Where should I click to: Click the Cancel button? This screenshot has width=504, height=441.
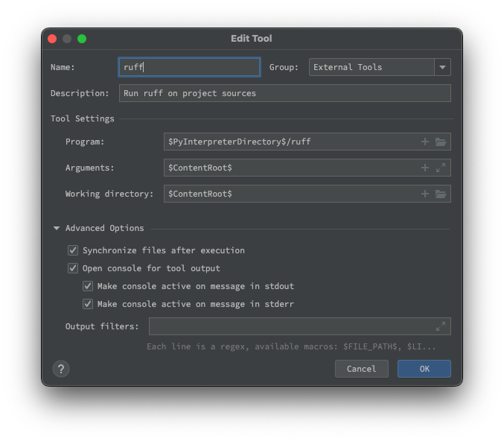tap(361, 369)
